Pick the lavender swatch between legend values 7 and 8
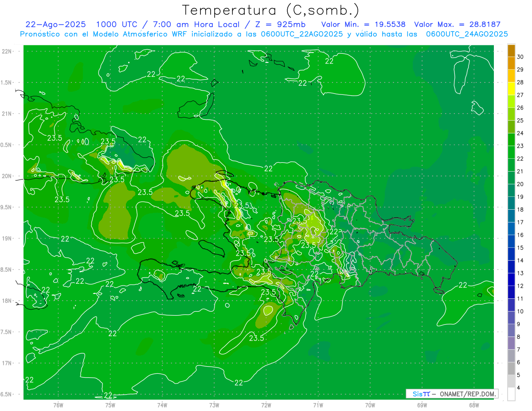The width and height of the screenshot is (532, 411). click(511, 343)
